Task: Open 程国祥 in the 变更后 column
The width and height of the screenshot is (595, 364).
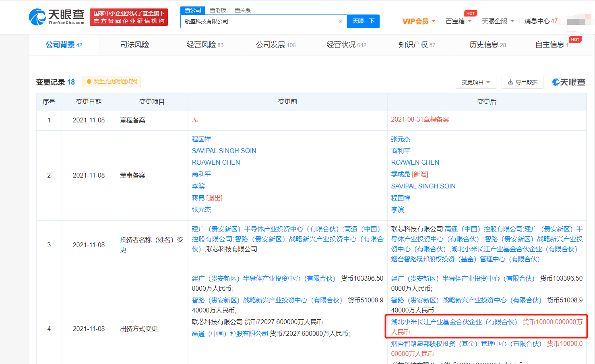Action: (x=401, y=198)
